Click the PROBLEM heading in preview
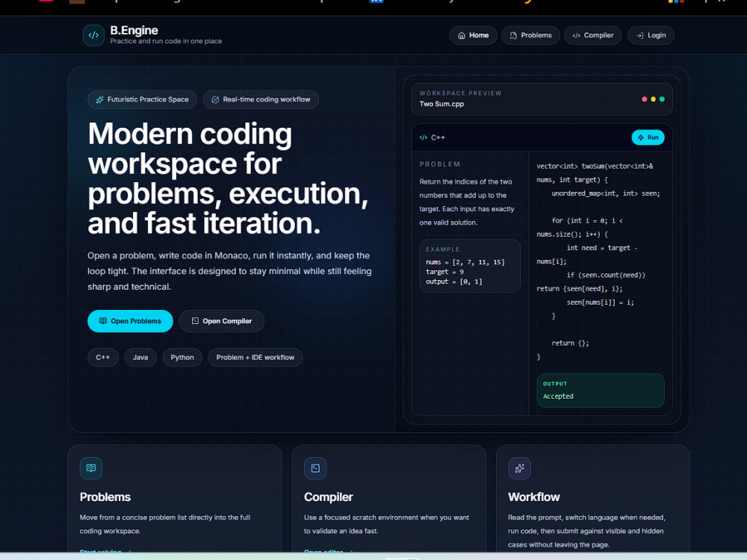 [440, 164]
